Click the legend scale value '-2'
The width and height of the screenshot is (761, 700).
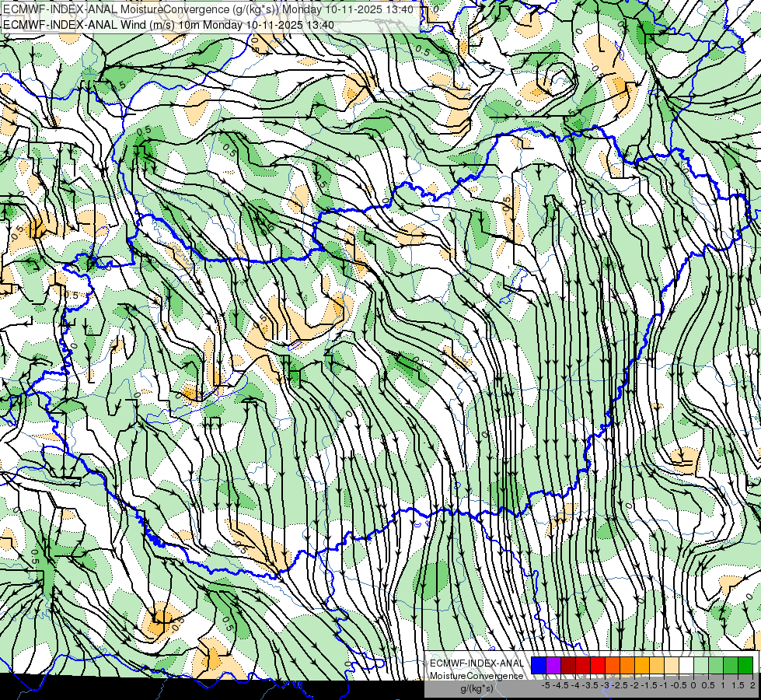click(634, 685)
